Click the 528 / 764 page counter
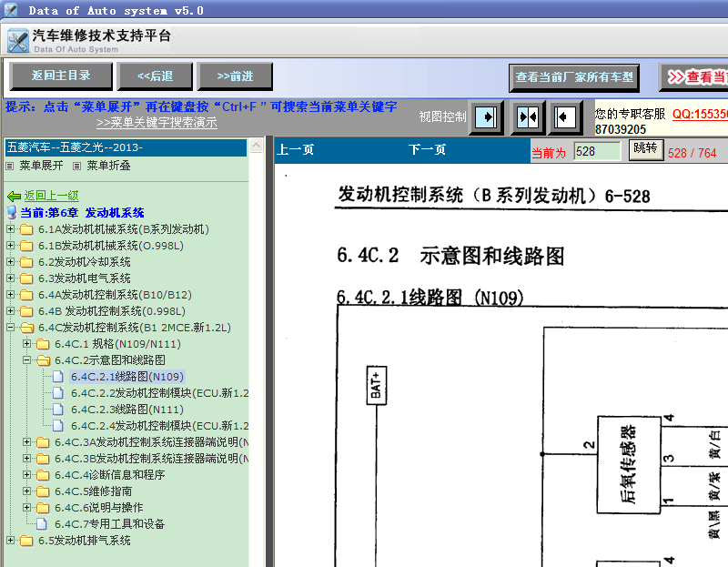 click(692, 153)
